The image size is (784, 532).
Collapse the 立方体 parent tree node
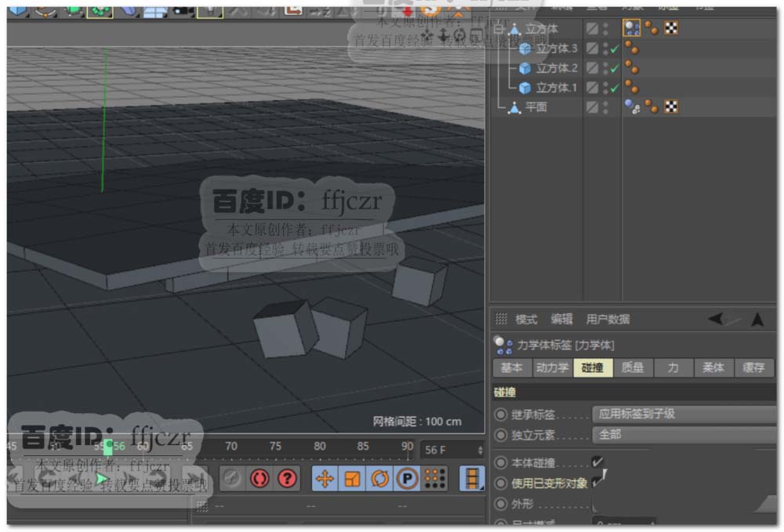coord(499,28)
